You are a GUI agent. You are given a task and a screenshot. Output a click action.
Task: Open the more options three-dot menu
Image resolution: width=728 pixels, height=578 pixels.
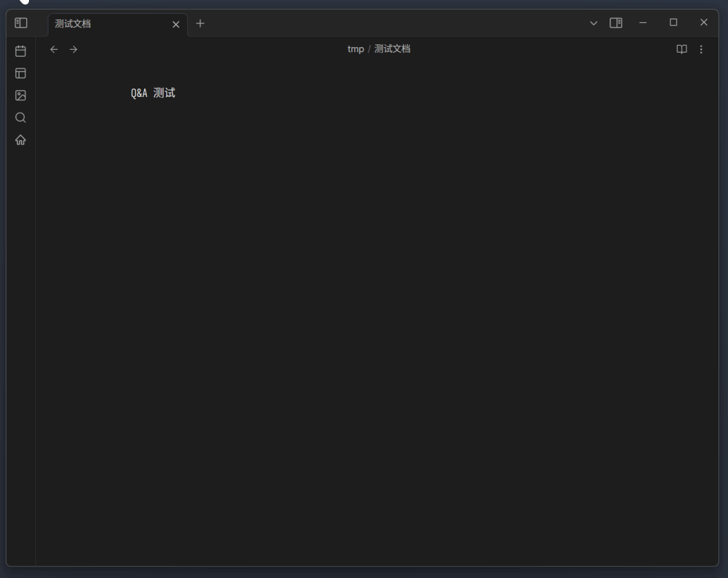[701, 49]
